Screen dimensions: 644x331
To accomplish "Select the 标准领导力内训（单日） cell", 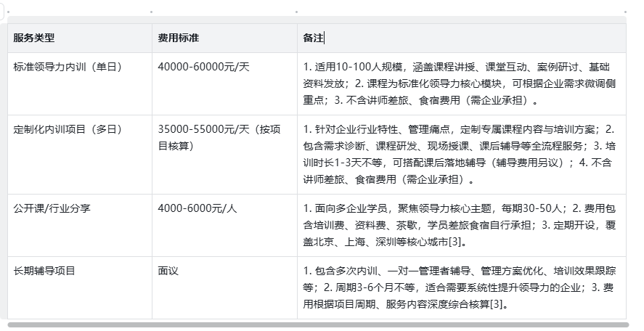I will 68,67.
